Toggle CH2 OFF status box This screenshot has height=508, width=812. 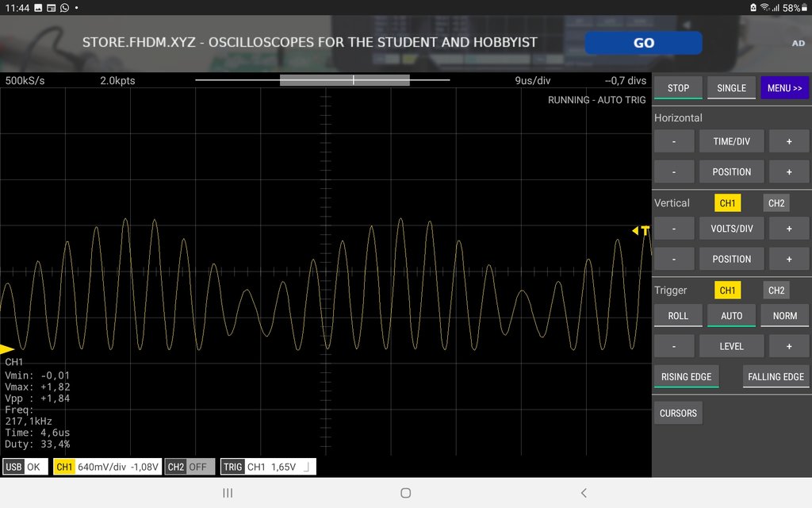(x=190, y=467)
